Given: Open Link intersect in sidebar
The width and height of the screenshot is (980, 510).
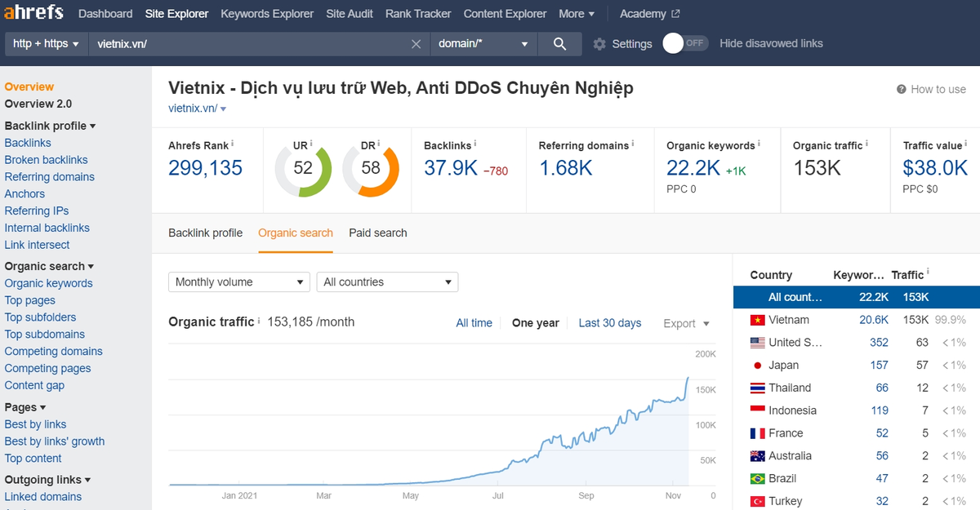Looking at the screenshot, I should [37, 245].
